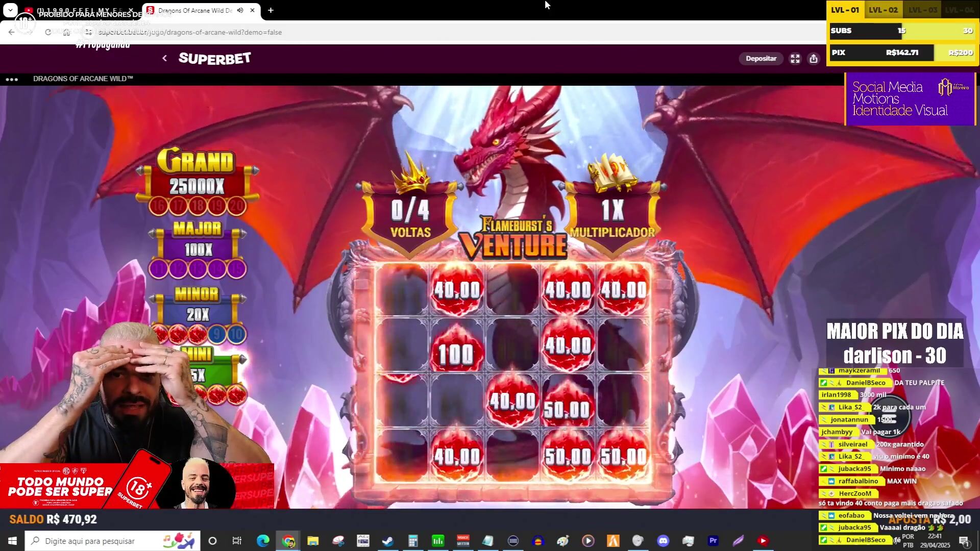The height and width of the screenshot is (551, 980).
Task: Close the YouTube tab
Action: 131,10
